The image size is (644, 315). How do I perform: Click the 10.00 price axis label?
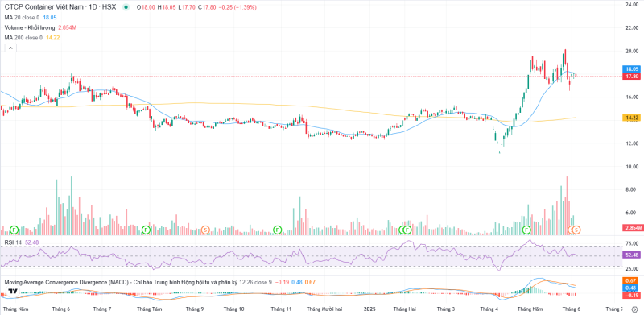point(631,167)
